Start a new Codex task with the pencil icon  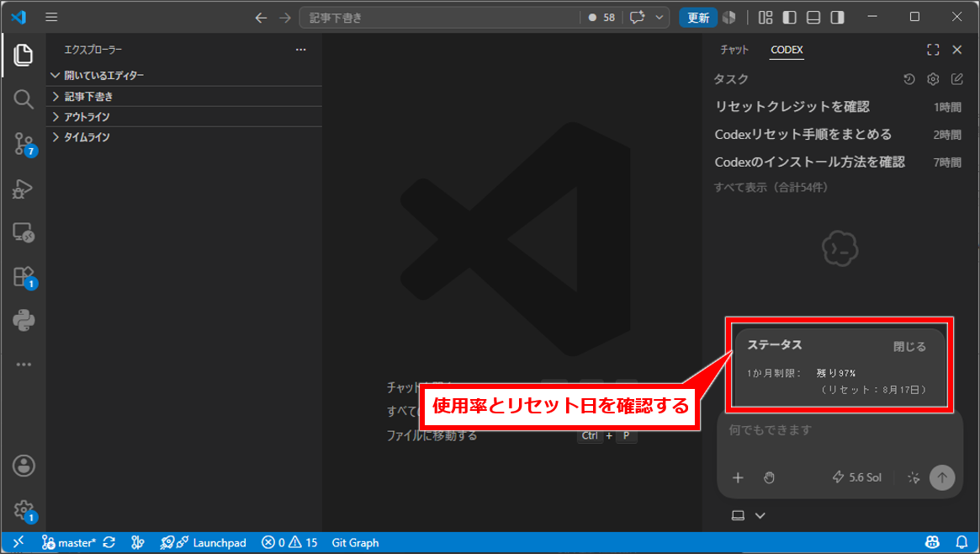pyautogui.click(x=957, y=79)
